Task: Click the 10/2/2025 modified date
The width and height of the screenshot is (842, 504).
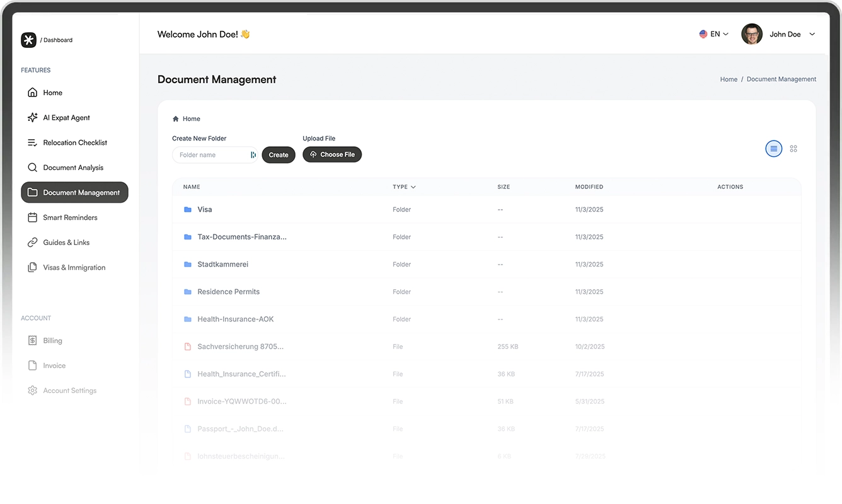Action: [590, 346]
